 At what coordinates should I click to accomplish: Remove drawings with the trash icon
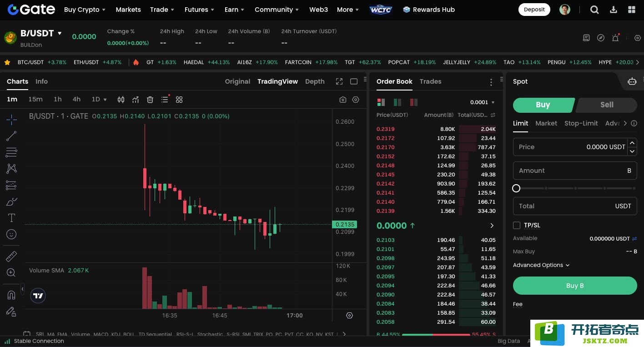150,100
